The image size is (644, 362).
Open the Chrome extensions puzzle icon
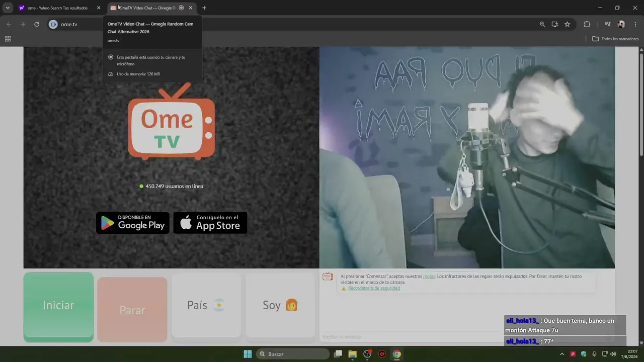(587, 24)
